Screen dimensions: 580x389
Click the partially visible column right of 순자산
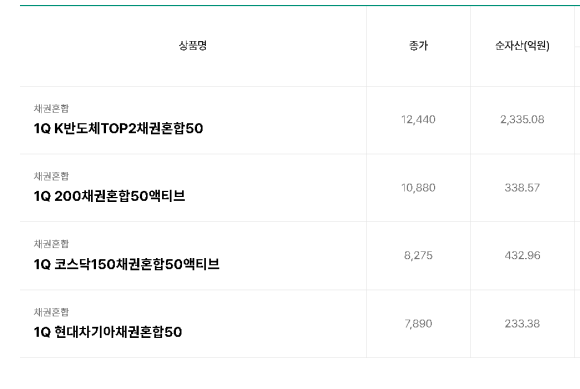click(x=577, y=46)
